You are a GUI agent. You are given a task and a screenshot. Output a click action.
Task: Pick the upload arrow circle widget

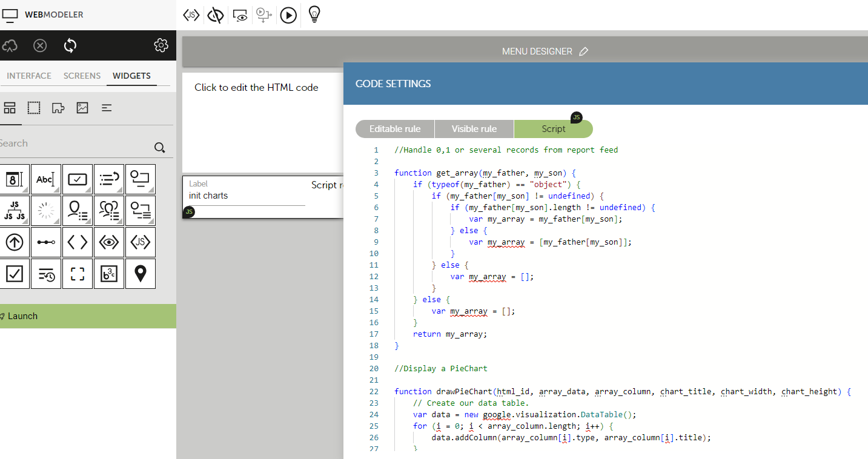click(15, 242)
